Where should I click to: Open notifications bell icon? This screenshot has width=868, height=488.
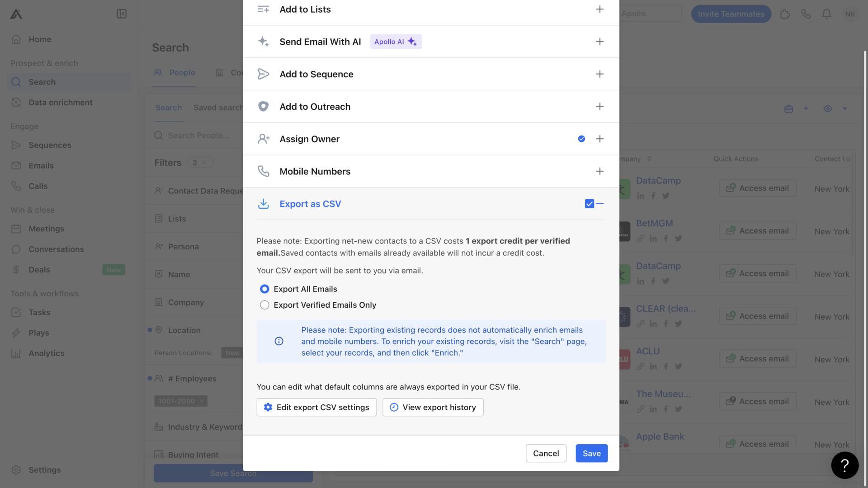(x=826, y=14)
